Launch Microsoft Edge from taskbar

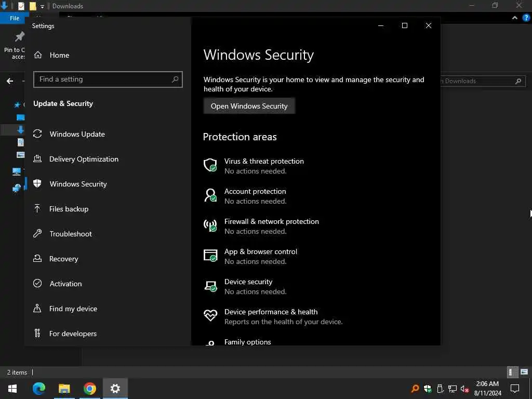tap(38, 389)
